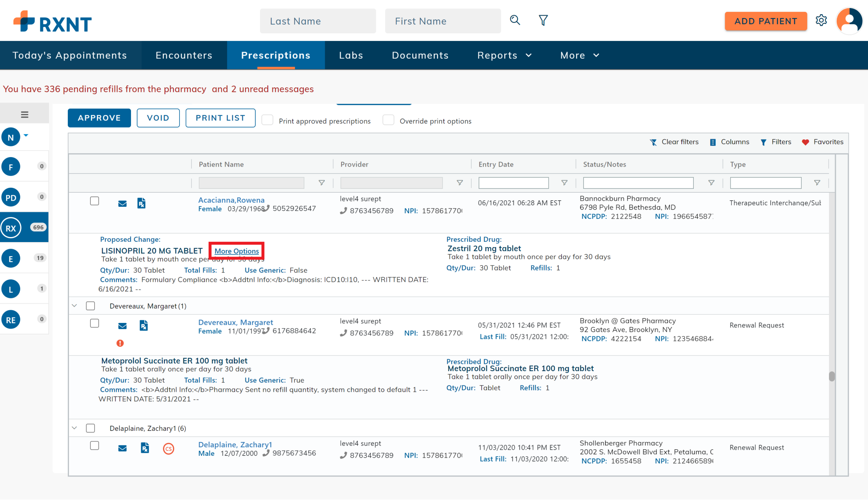Click Provider column filter funnel
Image resolution: width=868 pixels, height=501 pixels.
[x=459, y=183]
